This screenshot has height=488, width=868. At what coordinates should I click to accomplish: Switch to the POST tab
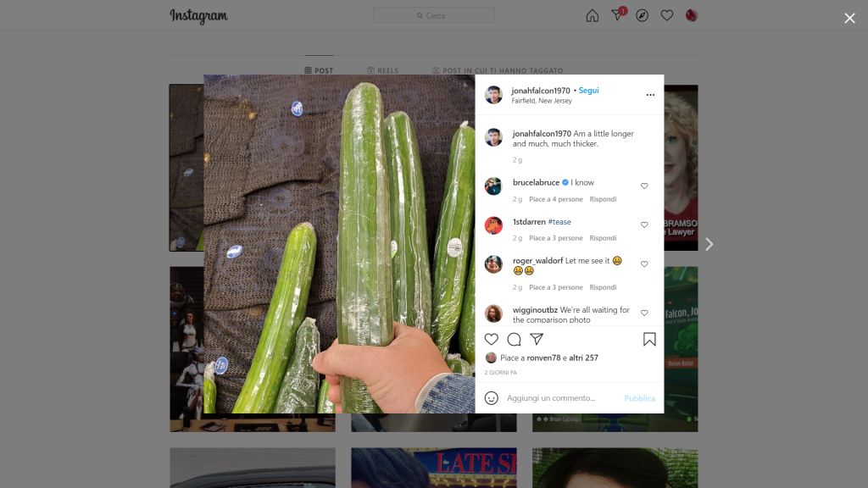click(x=319, y=70)
